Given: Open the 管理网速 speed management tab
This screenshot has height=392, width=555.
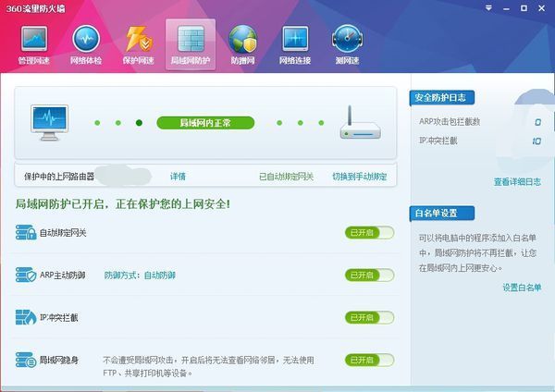Looking at the screenshot, I should coord(34,45).
